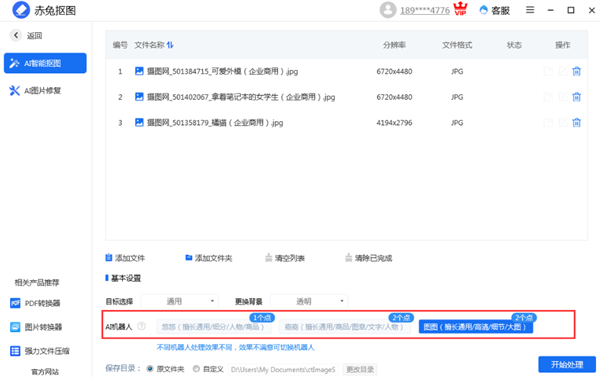
Task: Click the trash icon for file 3
Action: [x=576, y=122]
